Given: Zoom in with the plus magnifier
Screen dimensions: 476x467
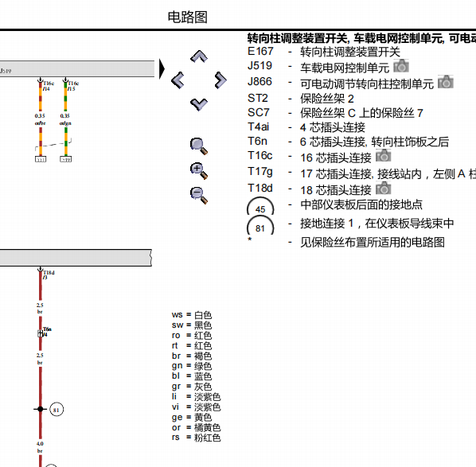Looking at the screenshot, I should coord(199,170).
